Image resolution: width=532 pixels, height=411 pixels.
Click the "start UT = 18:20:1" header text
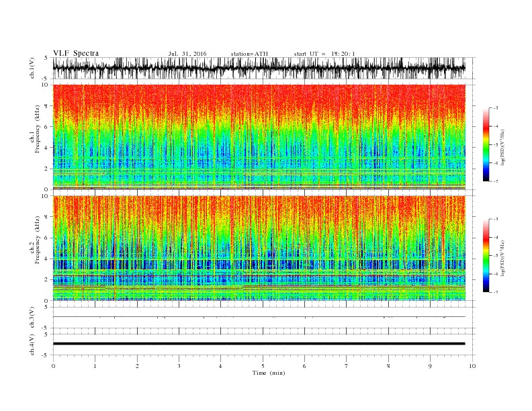324,54
